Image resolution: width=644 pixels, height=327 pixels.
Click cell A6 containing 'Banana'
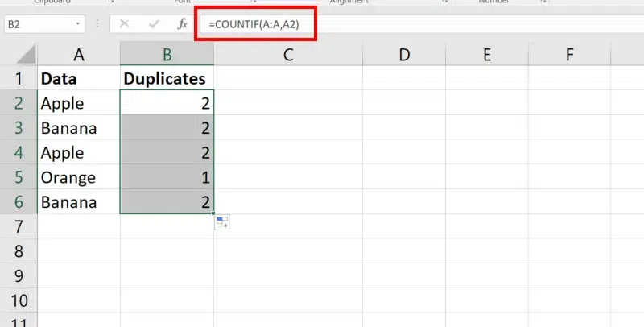(x=79, y=201)
